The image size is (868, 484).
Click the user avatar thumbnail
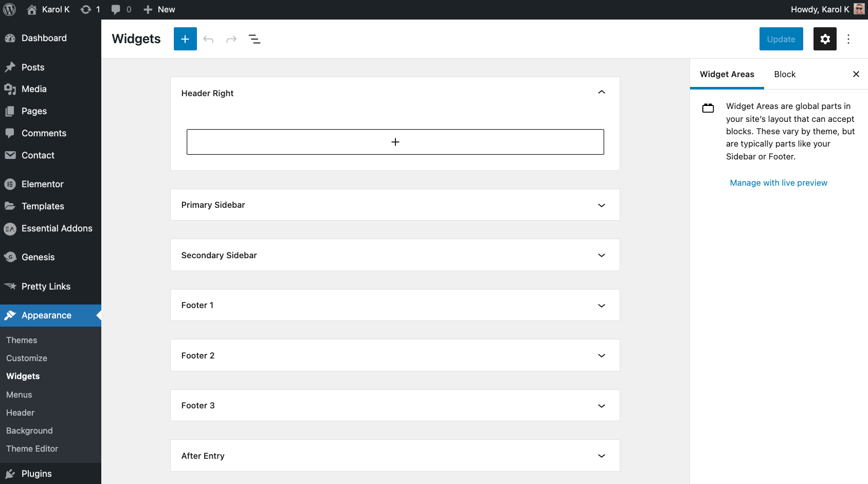tap(859, 9)
